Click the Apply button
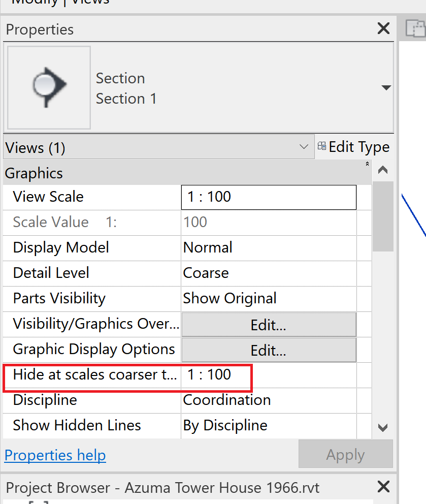The image size is (426, 504). point(345,454)
